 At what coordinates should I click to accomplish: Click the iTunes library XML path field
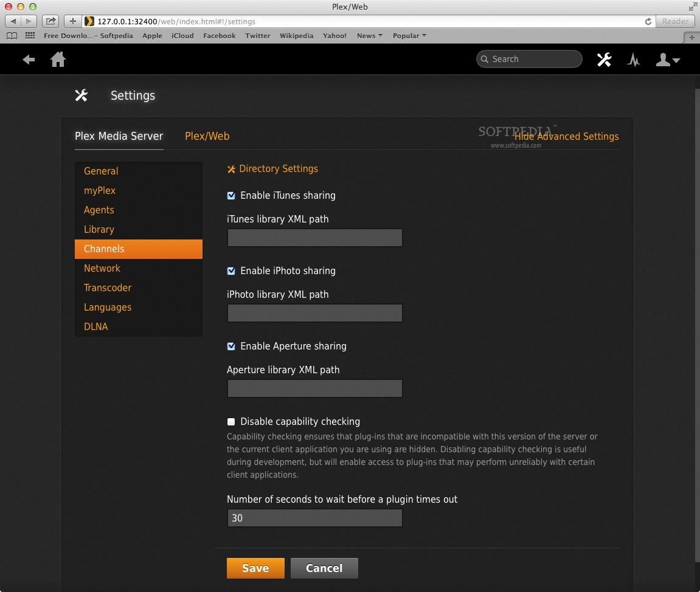click(x=315, y=238)
